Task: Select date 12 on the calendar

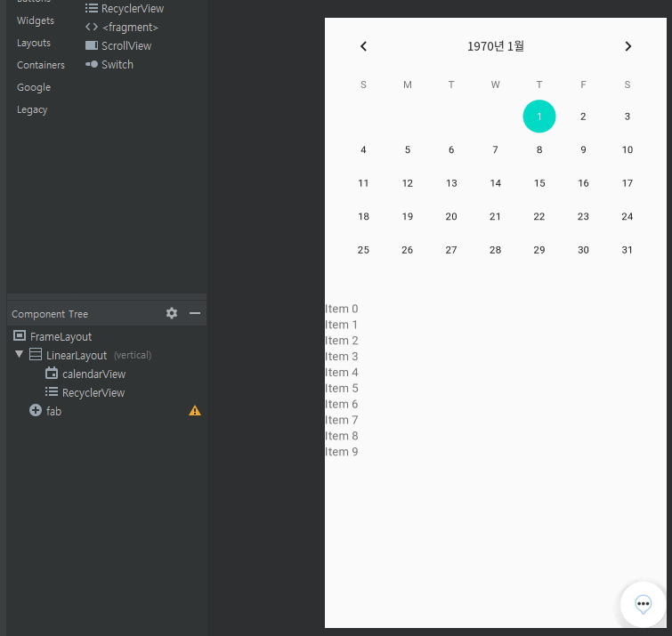Action: click(x=407, y=183)
